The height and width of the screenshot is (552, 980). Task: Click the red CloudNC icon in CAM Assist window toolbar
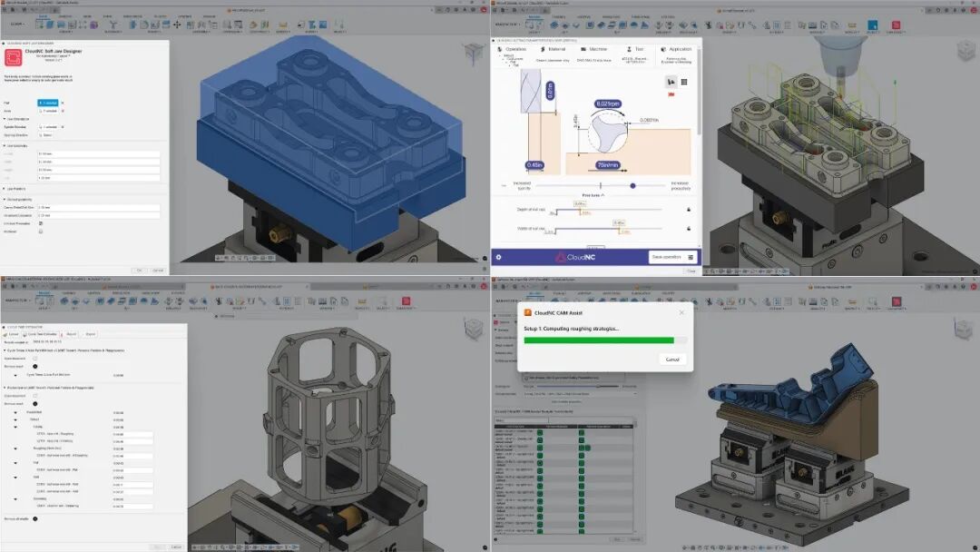click(x=897, y=301)
